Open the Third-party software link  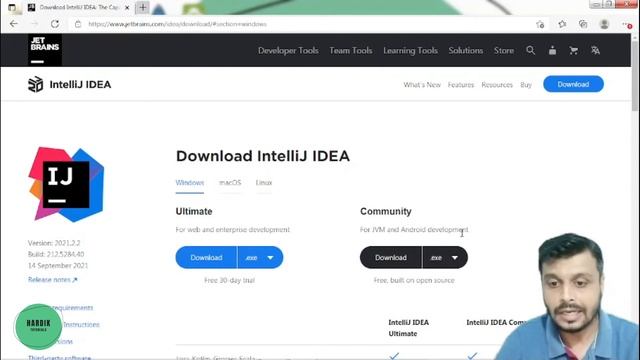[59, 358]
